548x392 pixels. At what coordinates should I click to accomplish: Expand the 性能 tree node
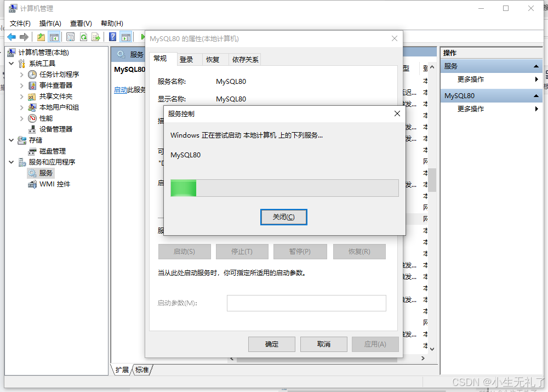click(x=22, y=118)
